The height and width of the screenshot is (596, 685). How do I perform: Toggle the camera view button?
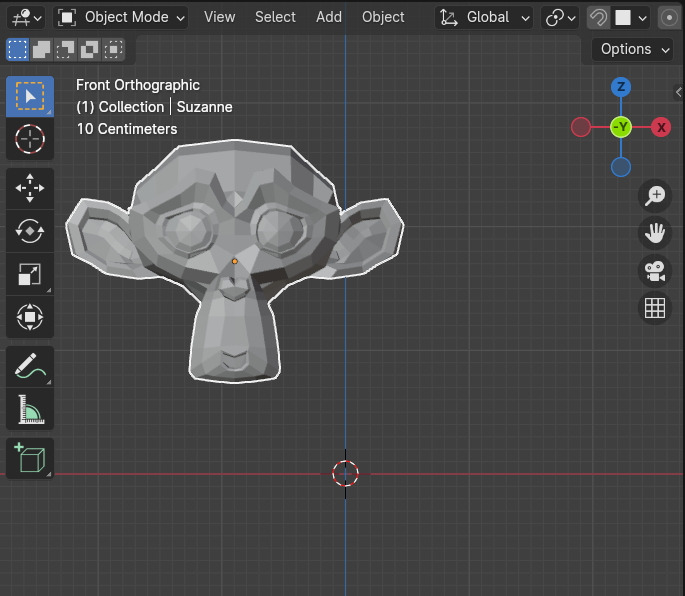click(x=655, y=271)
